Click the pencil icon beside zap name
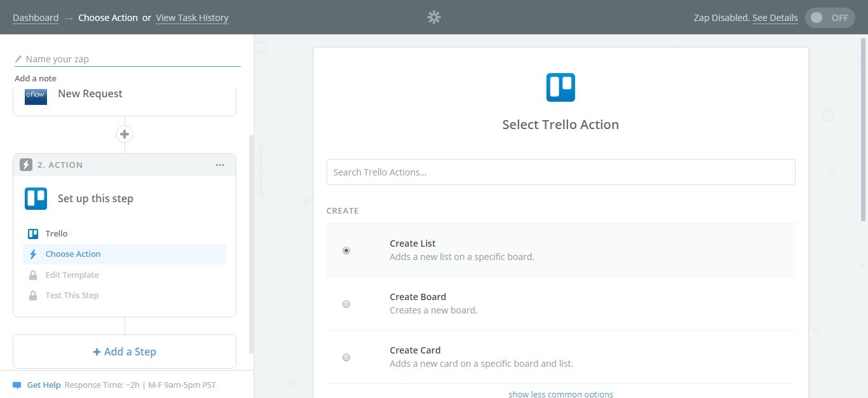 (18, 59)
